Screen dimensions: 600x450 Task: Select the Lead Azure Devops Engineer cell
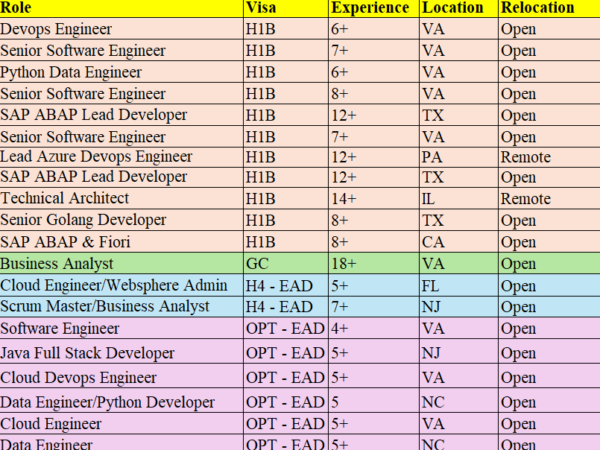[x=96, y=157]
